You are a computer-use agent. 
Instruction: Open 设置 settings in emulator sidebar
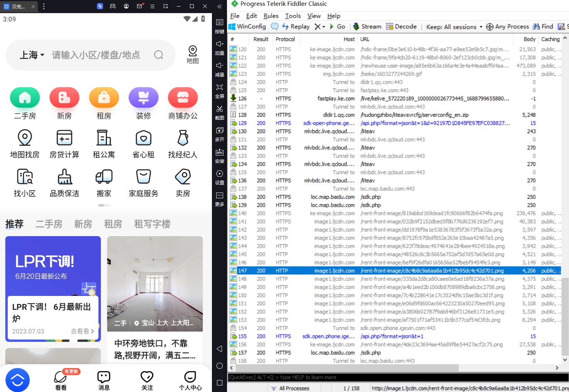220,177
